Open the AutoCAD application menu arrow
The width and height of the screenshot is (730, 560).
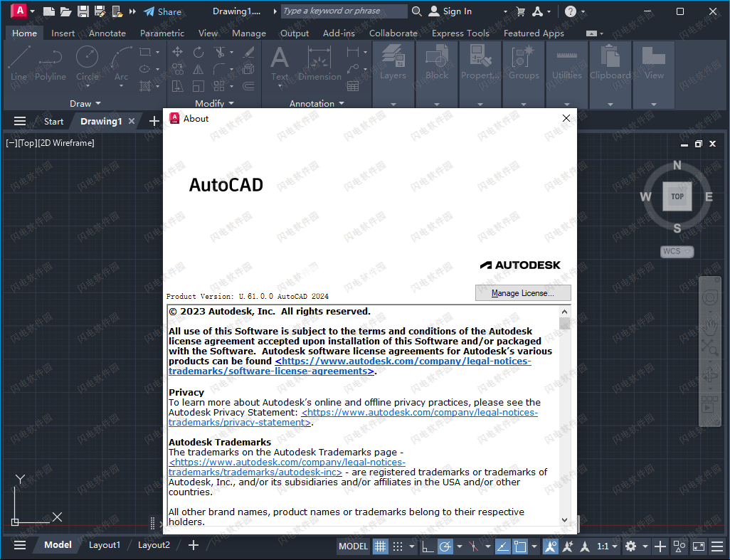[32, 11]
